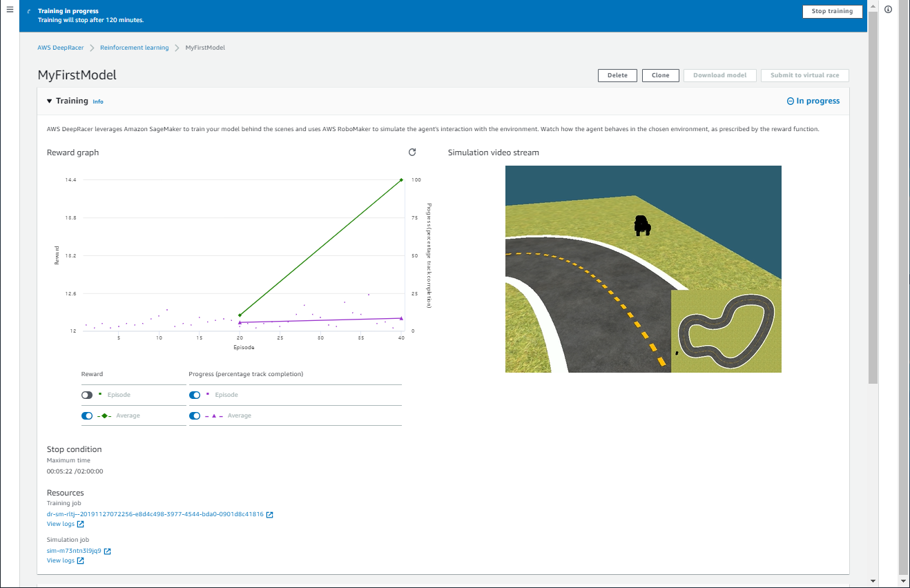Collapse the Training section
910x588 pixels.
click(50, 101)
